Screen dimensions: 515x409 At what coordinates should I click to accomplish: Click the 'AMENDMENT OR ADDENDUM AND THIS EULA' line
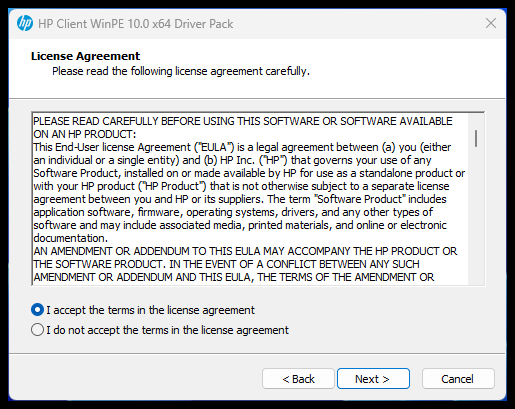tap(234, 277)
